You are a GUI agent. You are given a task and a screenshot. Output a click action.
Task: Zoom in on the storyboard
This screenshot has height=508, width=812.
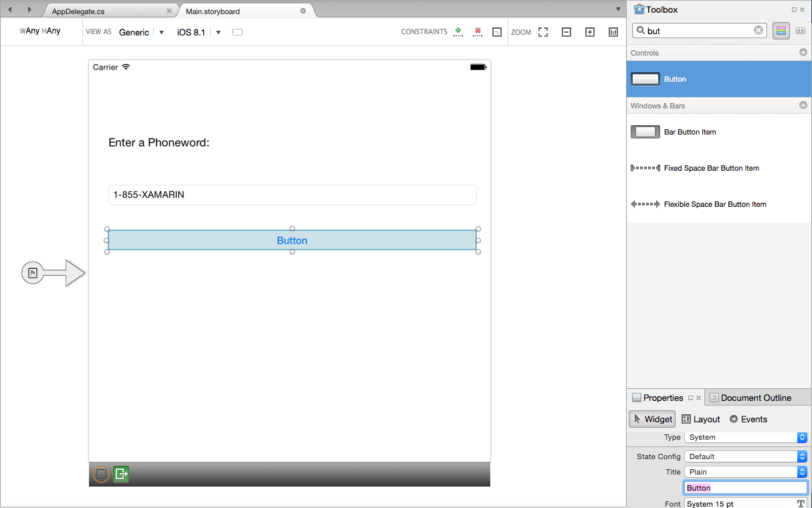(x=590, y=32)
